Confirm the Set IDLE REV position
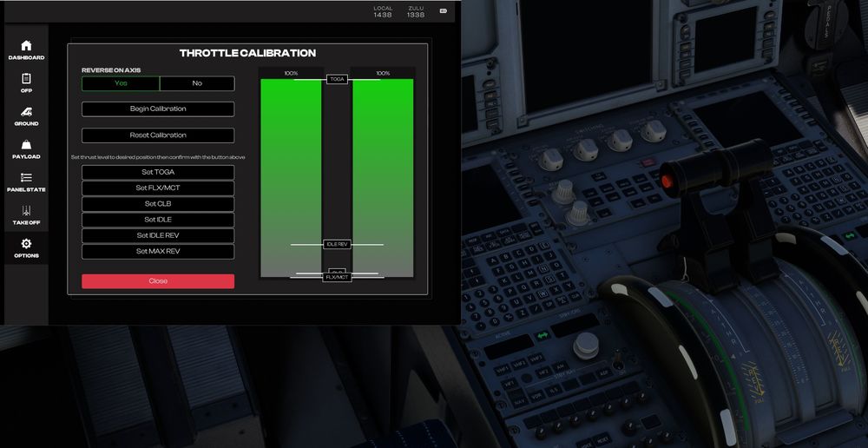This screenshot has height=448, width=868. [x=158, y=235]
